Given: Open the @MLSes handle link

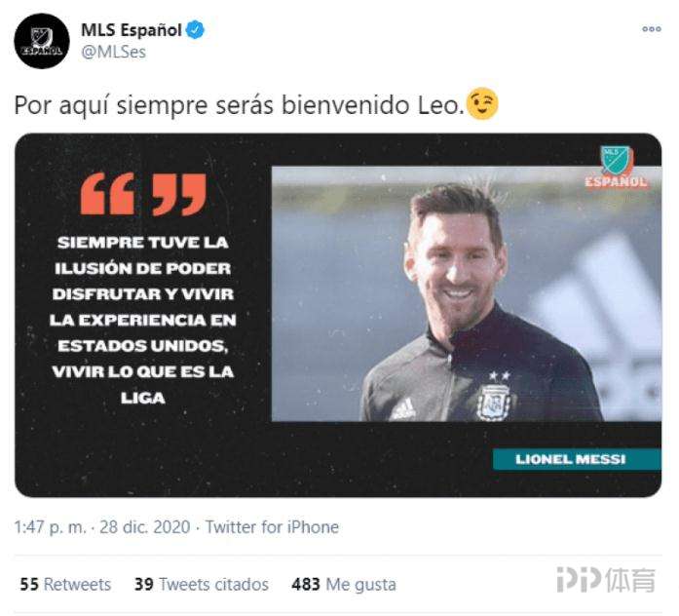Looking at the screenshot, I should point(113,52).
